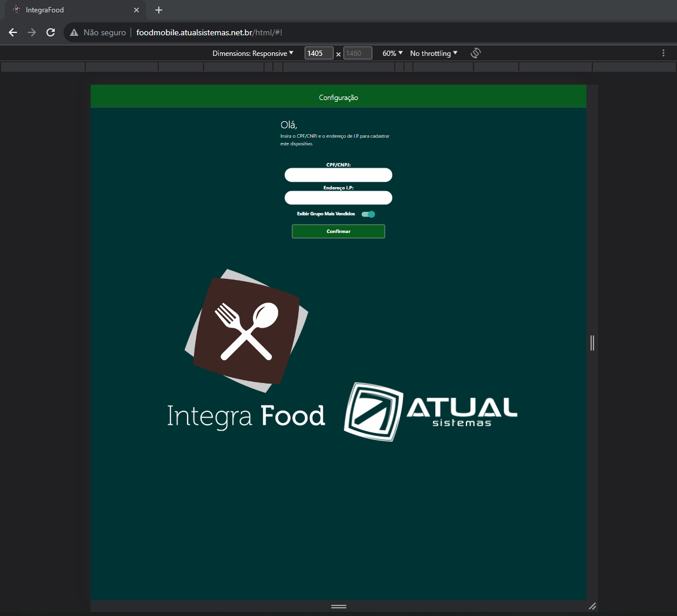Close the IntegraFood tab
The image size is (677, 616).
tap(136, 10)
